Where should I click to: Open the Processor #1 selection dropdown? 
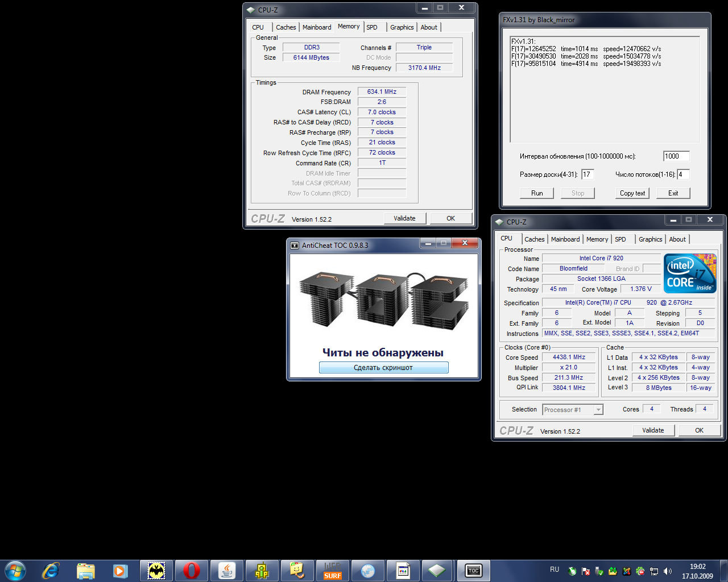coord(573,410)
